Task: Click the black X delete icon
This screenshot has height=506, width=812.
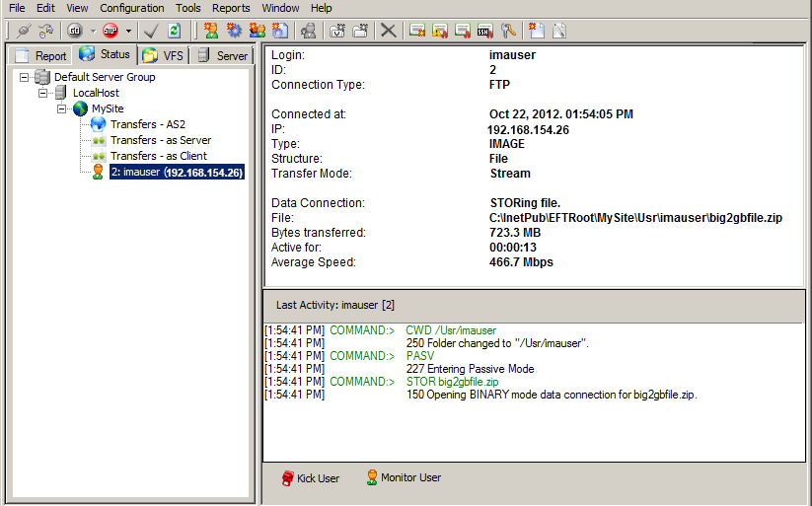Action: [389, 31]
